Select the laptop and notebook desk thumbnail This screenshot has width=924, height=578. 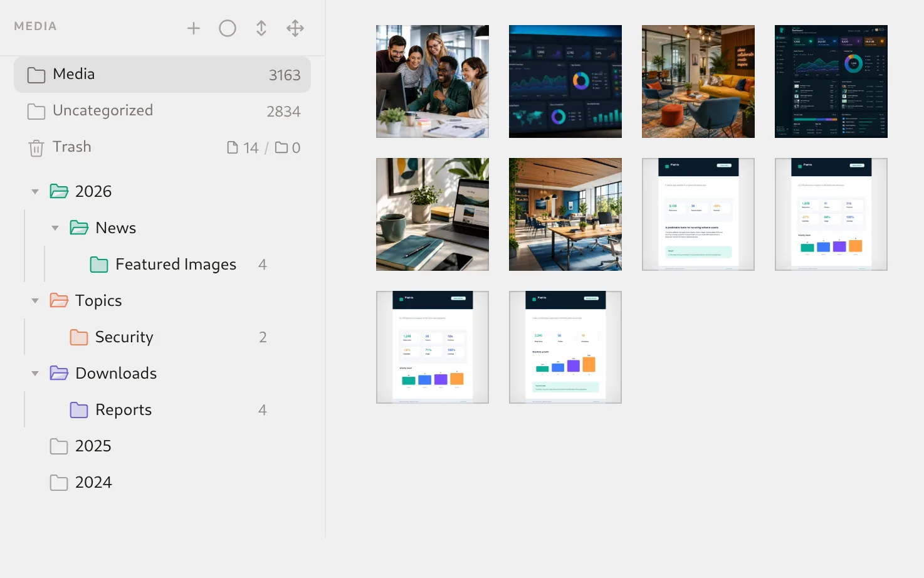coord(433,214)
